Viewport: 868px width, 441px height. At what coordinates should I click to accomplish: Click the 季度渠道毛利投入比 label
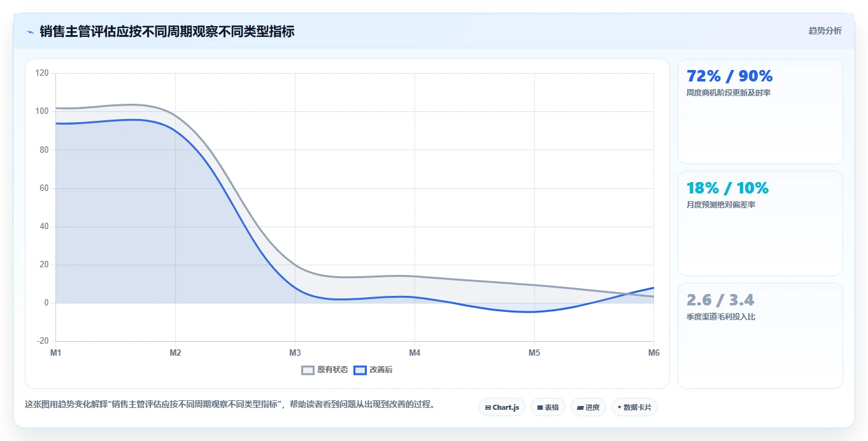[x=721, y=317]
